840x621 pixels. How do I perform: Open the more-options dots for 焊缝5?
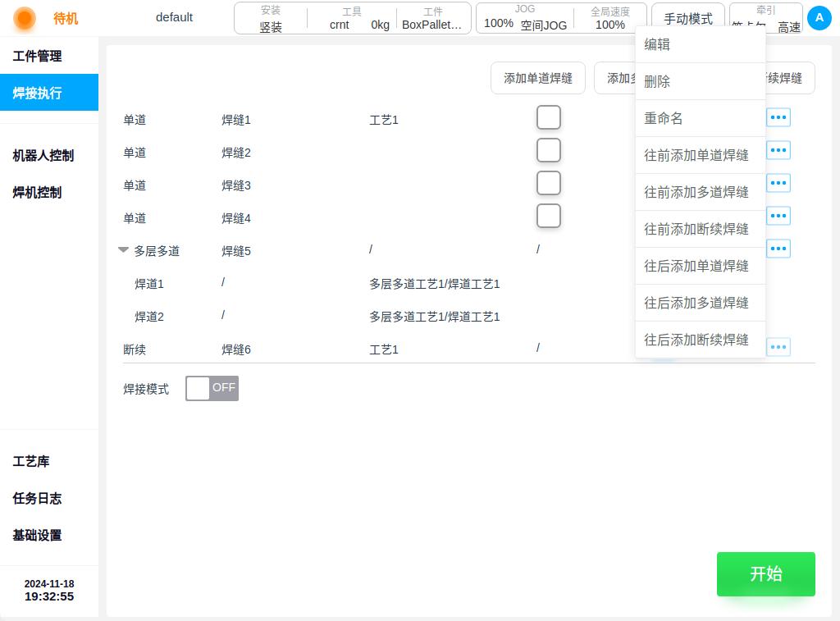pos(778,249)
